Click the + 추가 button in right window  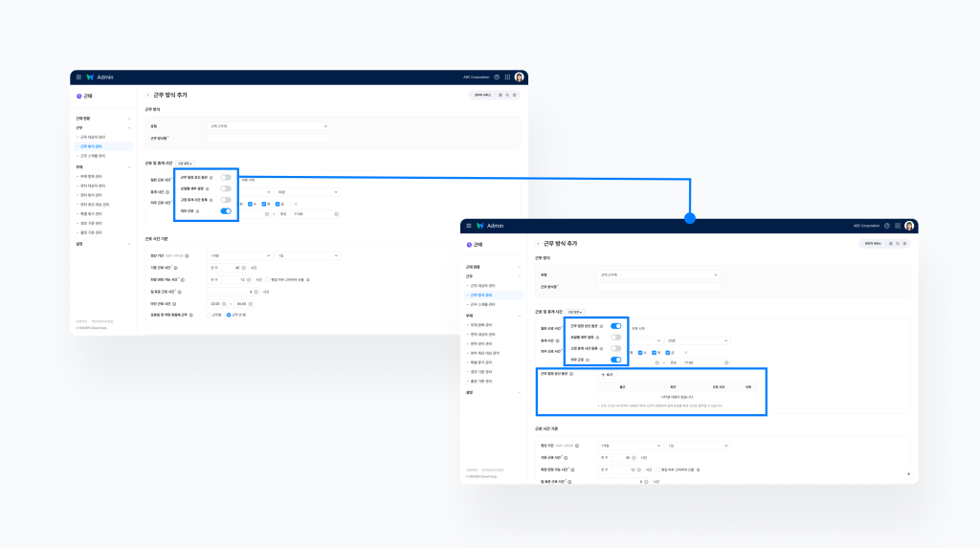[x=607, y=374]
